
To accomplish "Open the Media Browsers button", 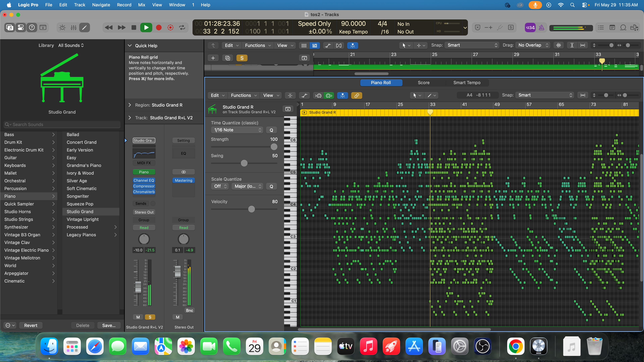I will point(634,27).
